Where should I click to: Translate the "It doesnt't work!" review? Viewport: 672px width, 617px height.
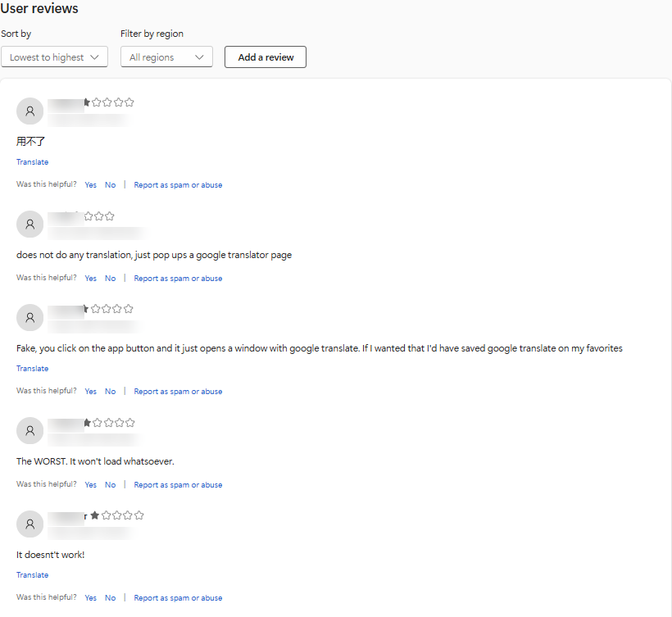[x=32, y=575]
